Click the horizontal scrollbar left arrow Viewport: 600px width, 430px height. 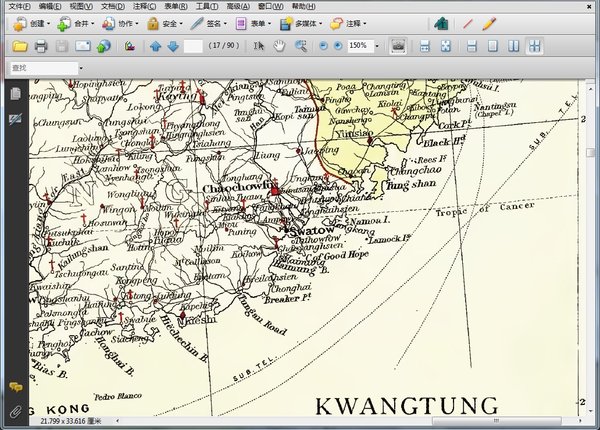(x=117, y=421)
